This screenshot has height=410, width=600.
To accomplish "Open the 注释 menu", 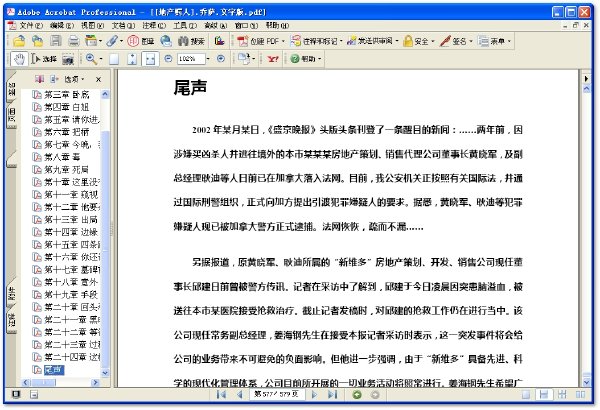I will (154, 25).
